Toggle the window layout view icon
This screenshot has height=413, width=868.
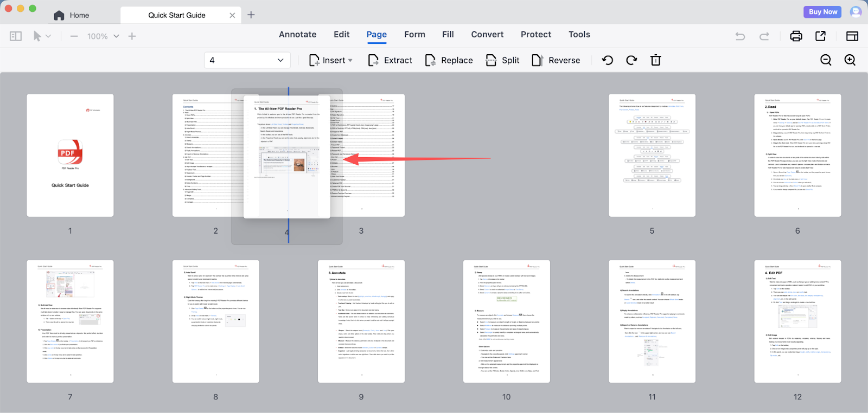[852, 36]
